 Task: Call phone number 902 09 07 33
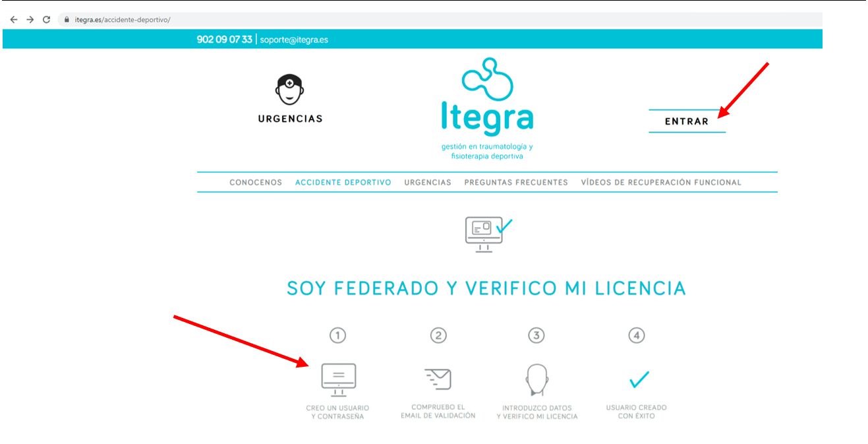pyautogui.click(x=224, y=40)
